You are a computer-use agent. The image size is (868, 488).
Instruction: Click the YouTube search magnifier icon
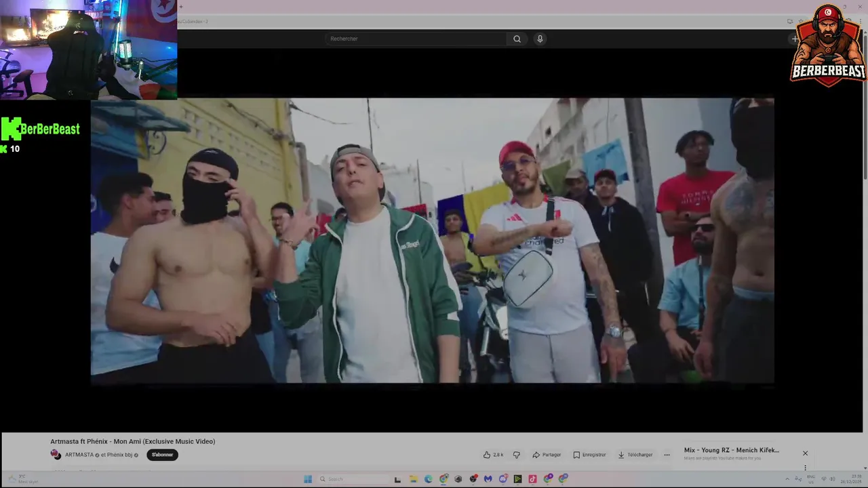click(x=517, y=39)
